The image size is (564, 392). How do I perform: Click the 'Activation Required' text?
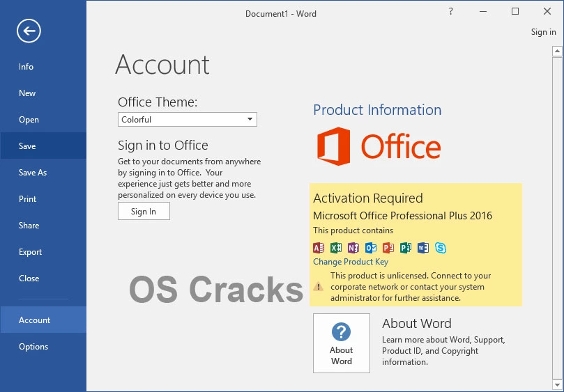click(x=368, y=198)
